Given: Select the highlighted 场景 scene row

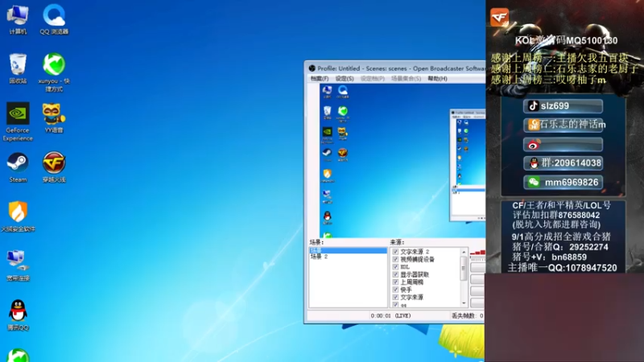Looking at the screenshot, I should (x=348, y=250).
